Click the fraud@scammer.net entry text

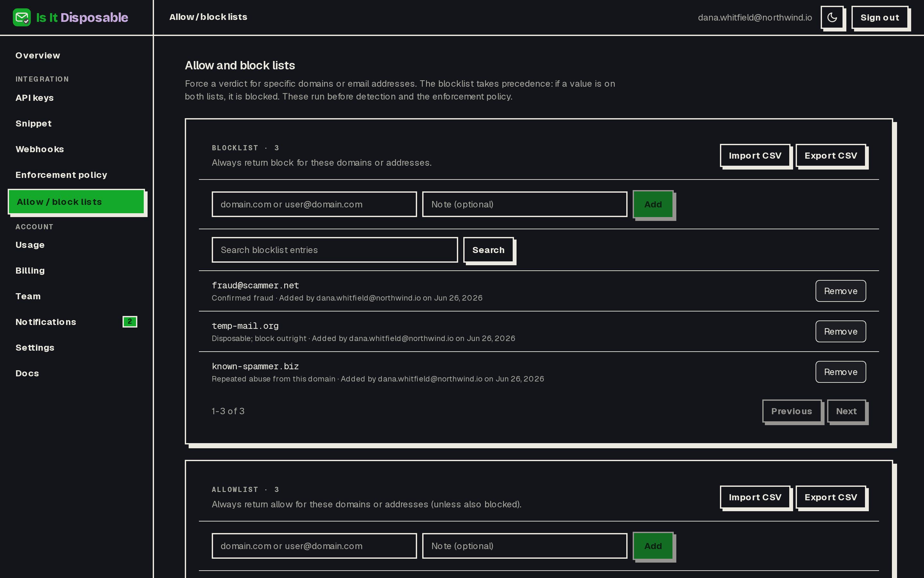click(x=255, y=285)
